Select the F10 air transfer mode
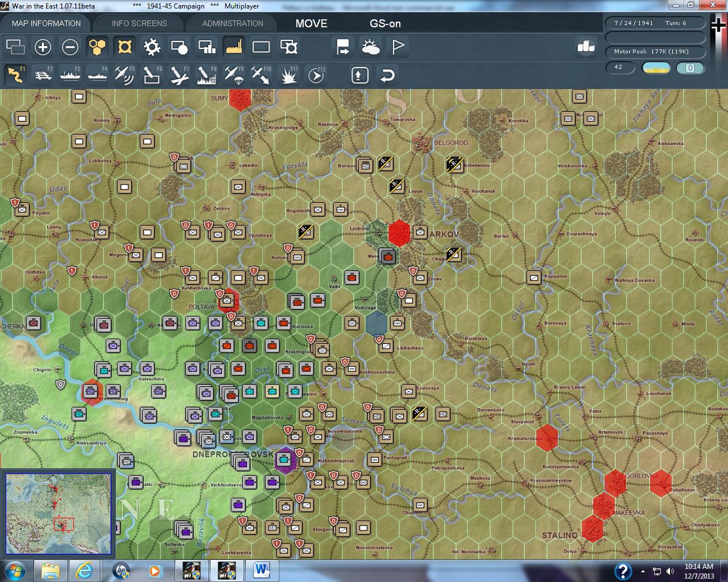The height and width of the screenshot is (582, 728). point(261,75)
